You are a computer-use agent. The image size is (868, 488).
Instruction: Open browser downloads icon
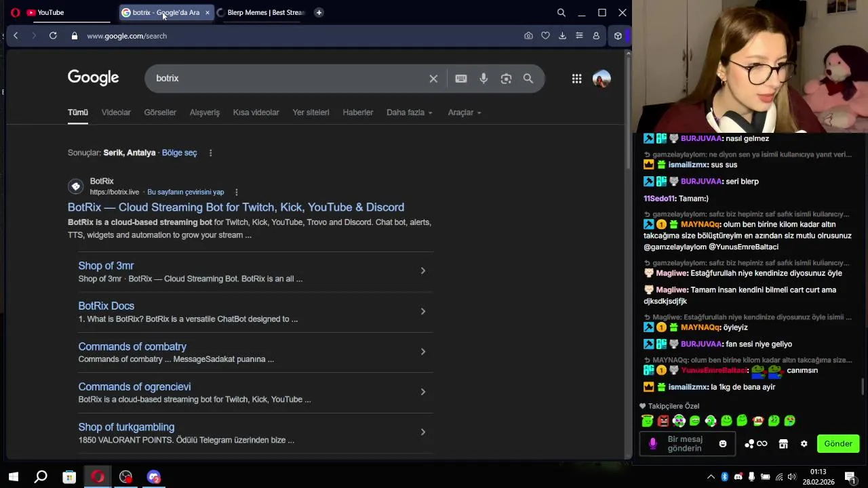click(562, 36)
